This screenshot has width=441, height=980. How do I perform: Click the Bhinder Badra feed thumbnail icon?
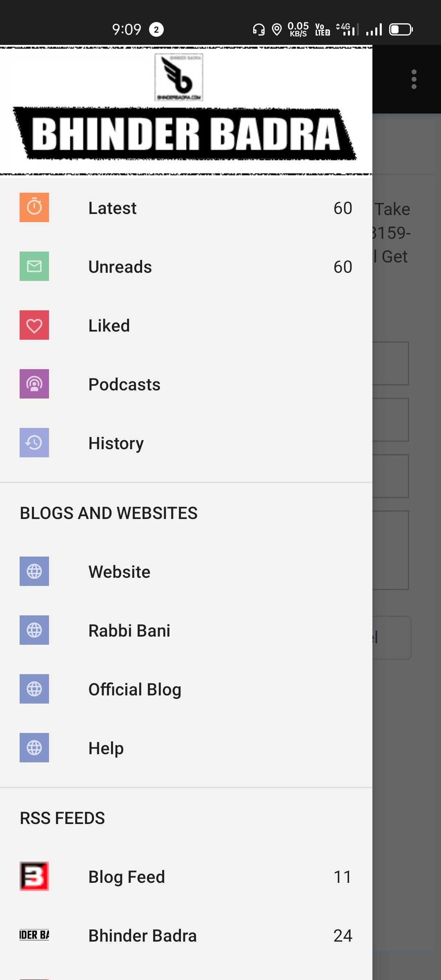pyautogui.click(x=34, y=935)
